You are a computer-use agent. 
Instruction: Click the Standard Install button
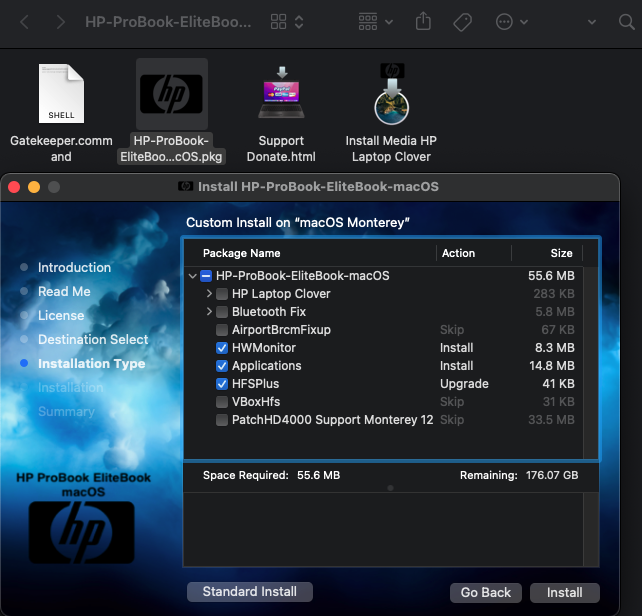[x=250, y=592]
